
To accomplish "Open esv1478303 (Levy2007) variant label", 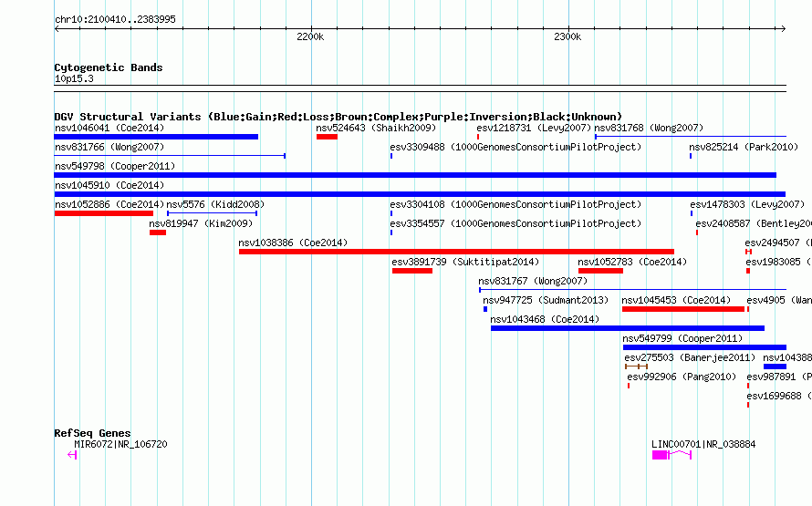I will click(747, 204).
